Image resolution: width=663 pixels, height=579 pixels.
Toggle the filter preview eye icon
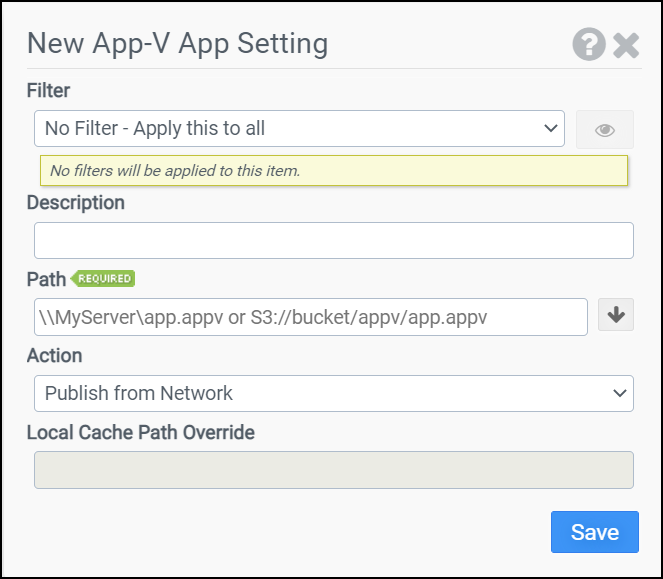[x=604, y=130]
